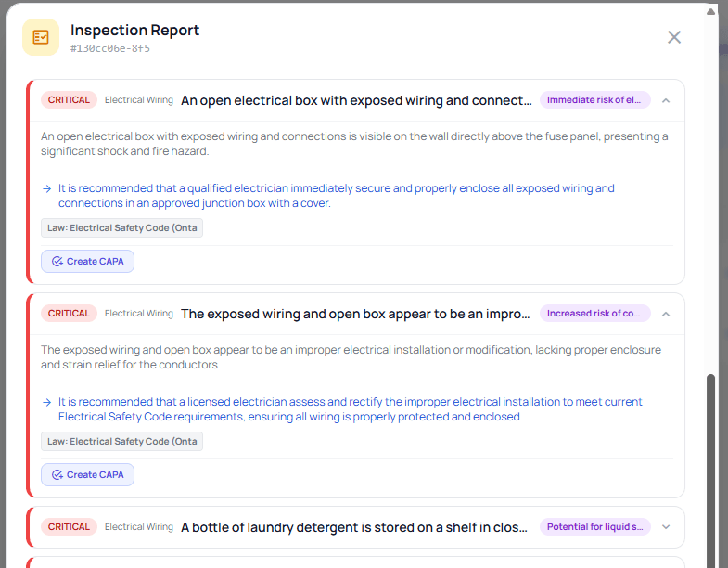Viewport: 728px width, 568px height.
Task: Click Electrical Wiring label on detergent finding
Action: pos(139,526)
